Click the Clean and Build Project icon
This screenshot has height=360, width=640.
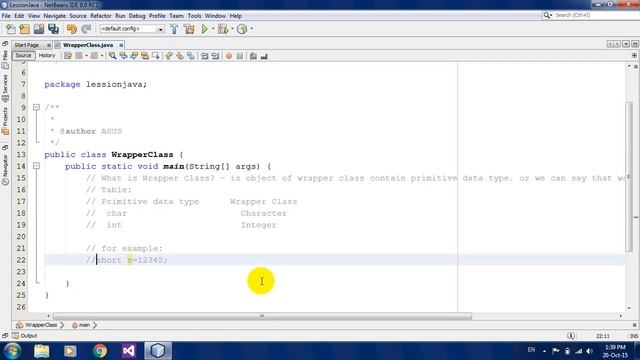click(x=189, y=29)
